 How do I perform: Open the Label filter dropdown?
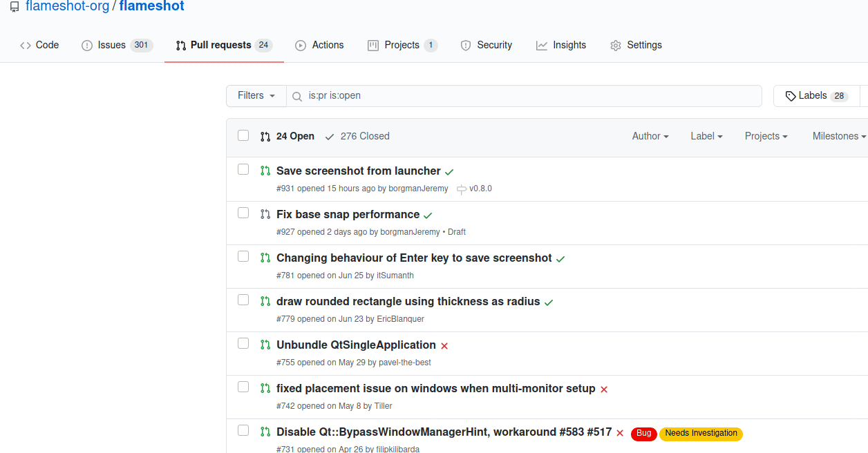coord(706,136)
